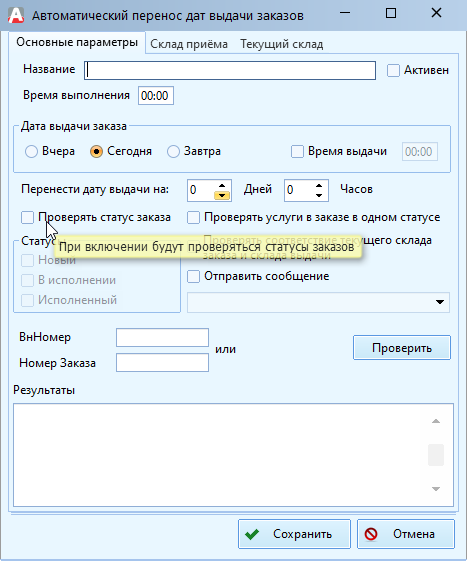Select the Завтра radio button
467x561 pixels.
173,151
